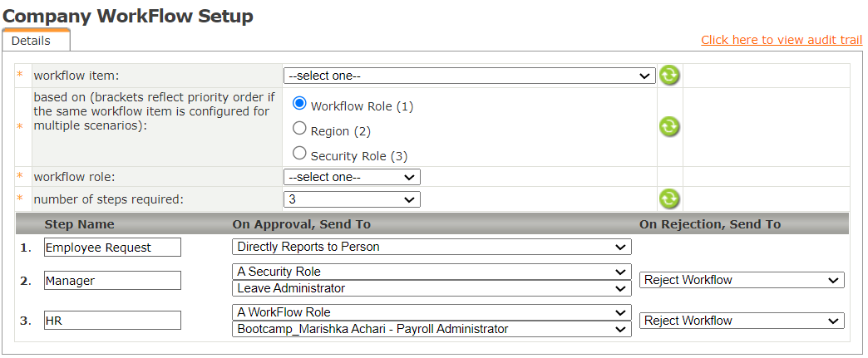Focus the Manager step name field
Screen dimensions: 868x358
pos(112,281)
